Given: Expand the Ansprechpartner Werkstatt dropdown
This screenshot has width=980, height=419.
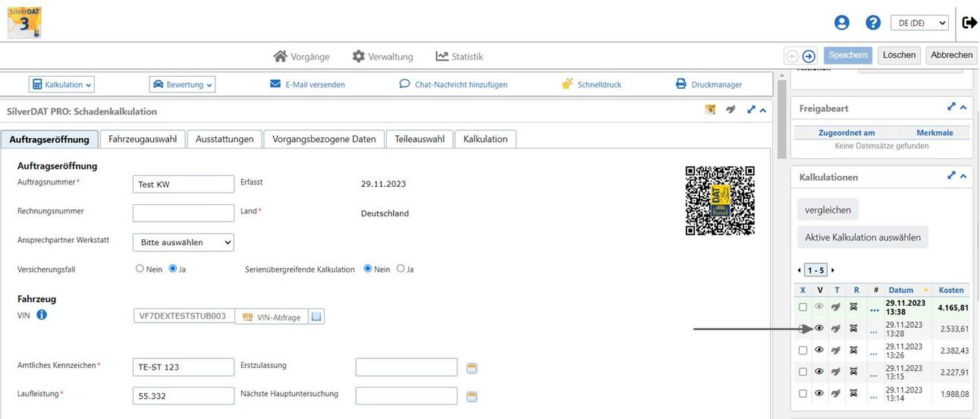Looking at the screenshot, I should tap(183, 242).
